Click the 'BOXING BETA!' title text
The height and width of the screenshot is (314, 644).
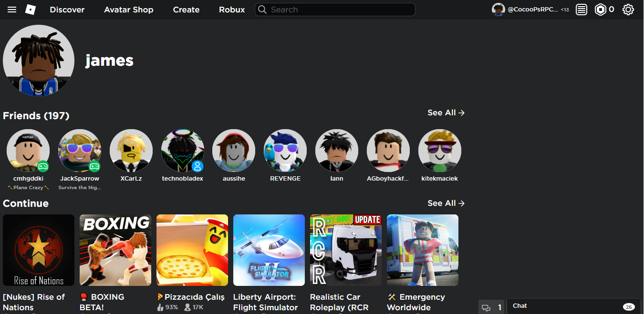pos(102,302)
